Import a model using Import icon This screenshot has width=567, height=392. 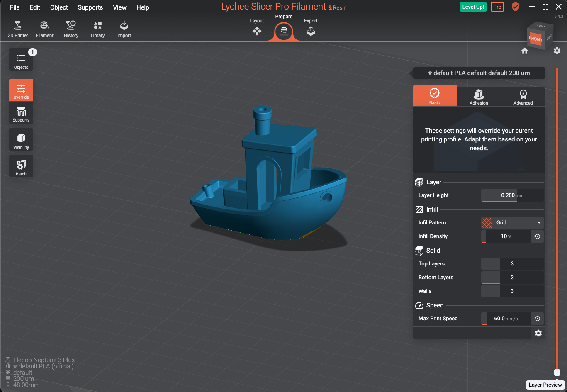pos(124,29)
